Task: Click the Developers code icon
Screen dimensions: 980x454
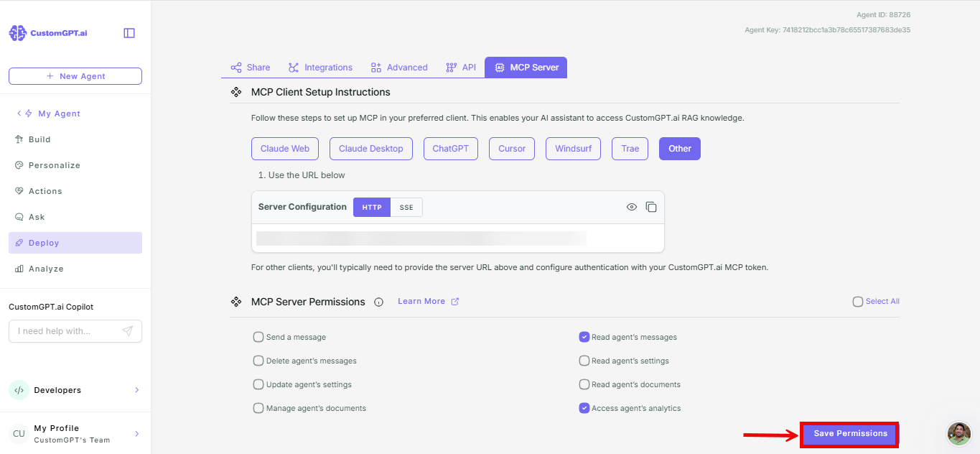Action: click(19, 390)
